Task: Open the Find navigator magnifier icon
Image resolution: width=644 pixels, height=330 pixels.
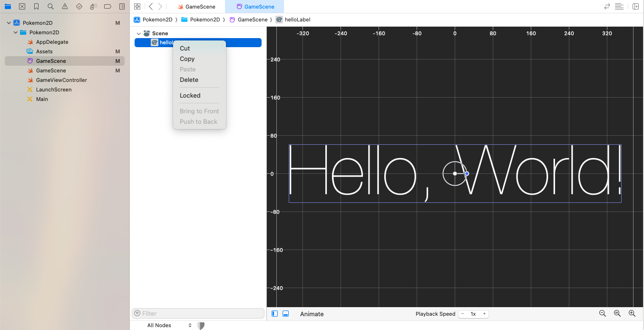Action: point(50,7)
